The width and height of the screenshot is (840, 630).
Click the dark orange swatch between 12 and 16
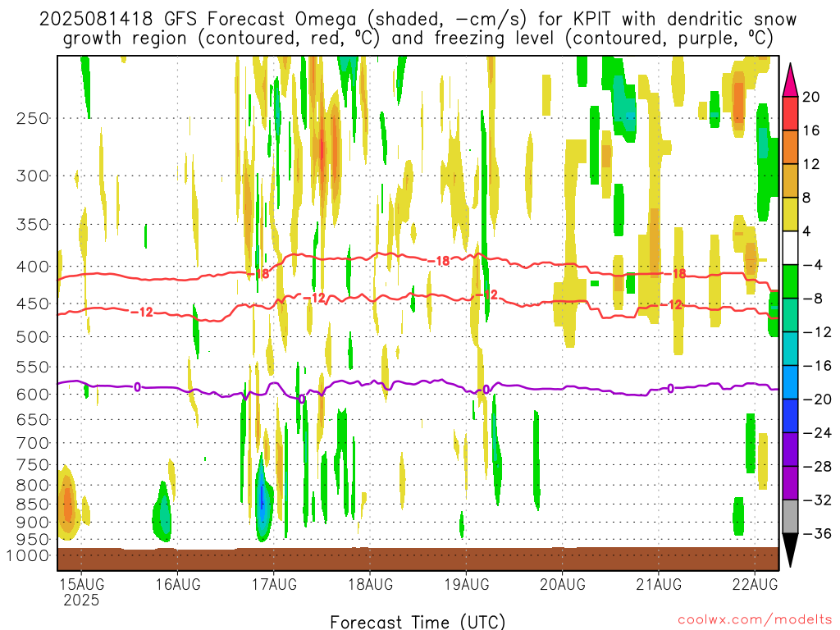[790, 148]
